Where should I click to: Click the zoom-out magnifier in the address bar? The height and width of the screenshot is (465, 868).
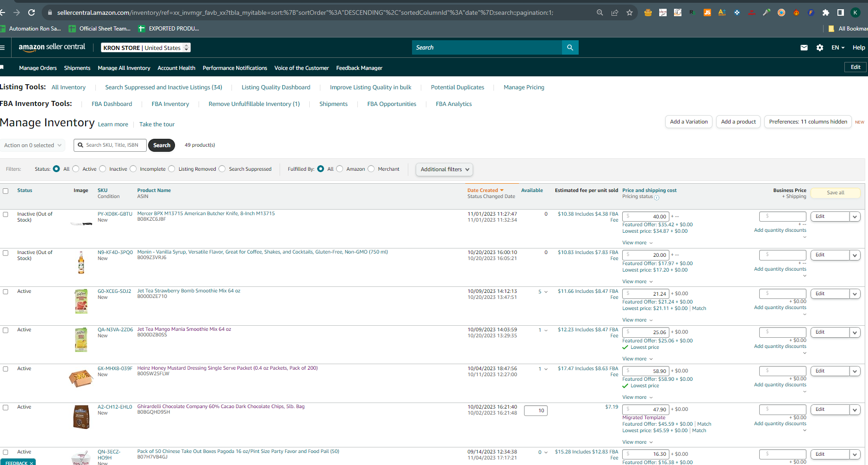point(600,12)
